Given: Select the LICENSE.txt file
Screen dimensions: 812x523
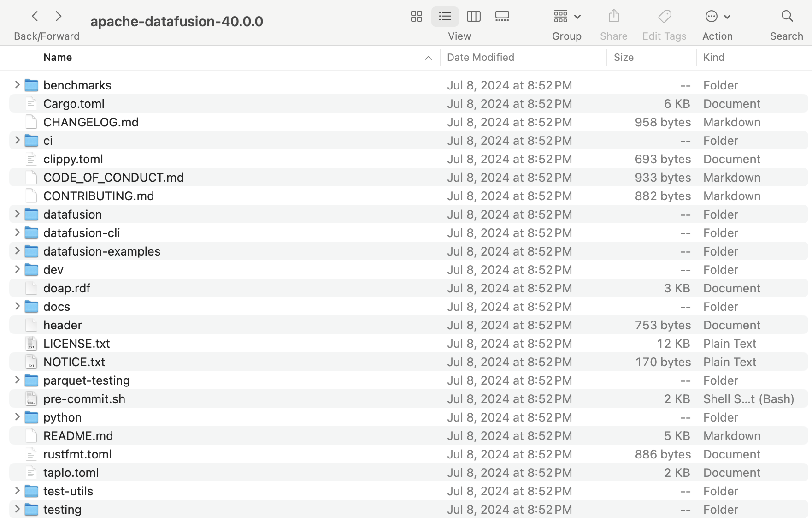Looking at the screenshot, I should (76, 344).
